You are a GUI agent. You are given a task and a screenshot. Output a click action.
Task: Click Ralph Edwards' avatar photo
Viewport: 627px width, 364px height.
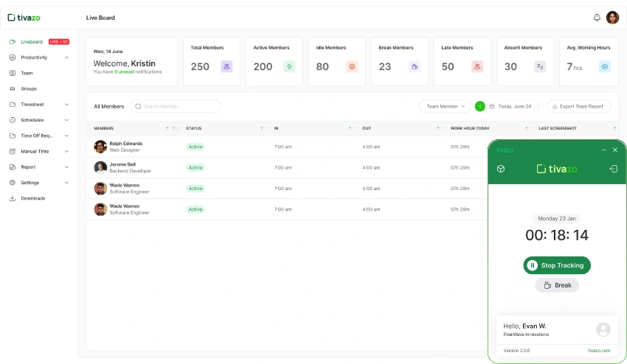(100, 147)
